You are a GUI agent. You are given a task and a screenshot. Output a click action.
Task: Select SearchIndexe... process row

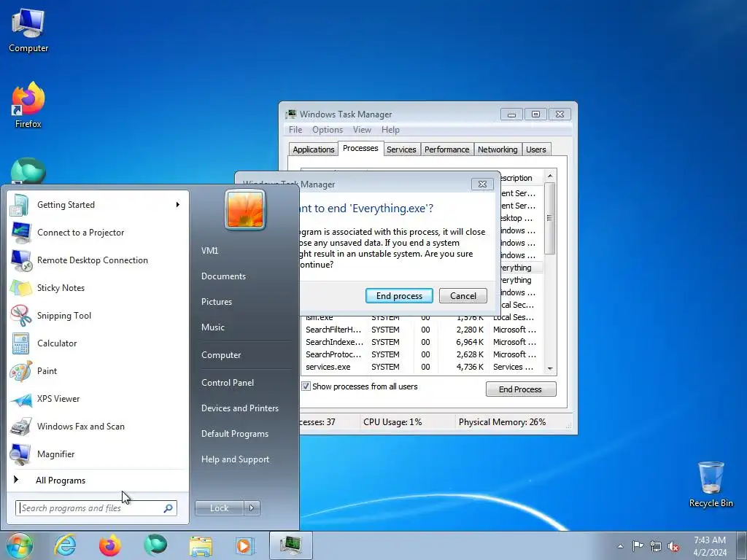pyautogui.click(x=422, y=342)
